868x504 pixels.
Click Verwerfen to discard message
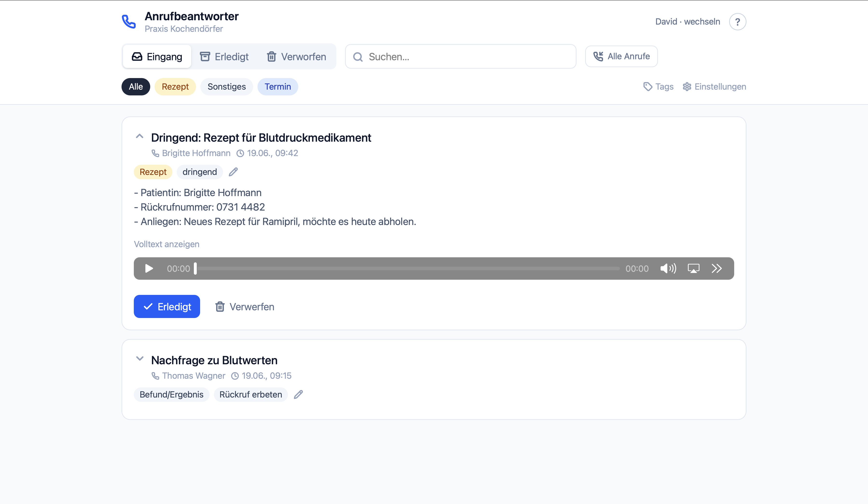pyautogui.click(x=244, y=307)
